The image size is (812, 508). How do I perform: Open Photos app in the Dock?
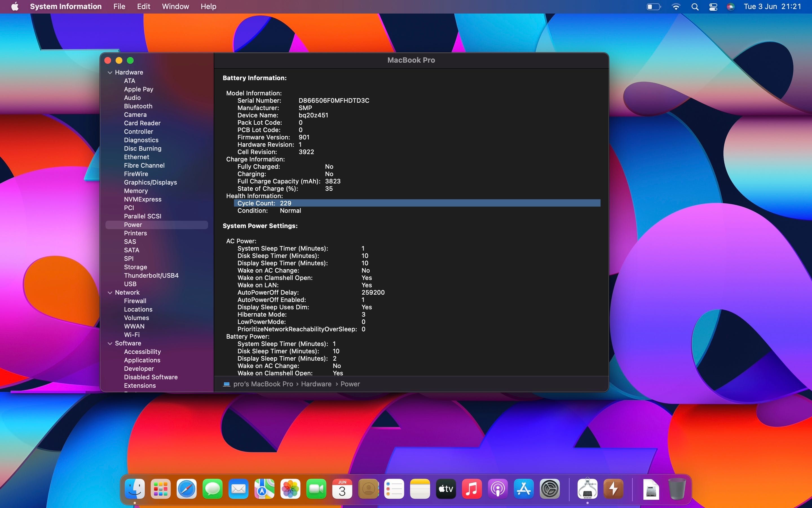290,489
